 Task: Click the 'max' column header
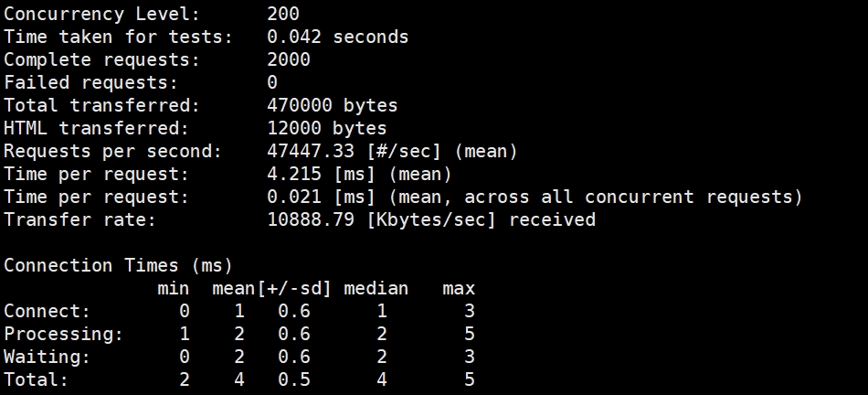click(x=459, y=288)
